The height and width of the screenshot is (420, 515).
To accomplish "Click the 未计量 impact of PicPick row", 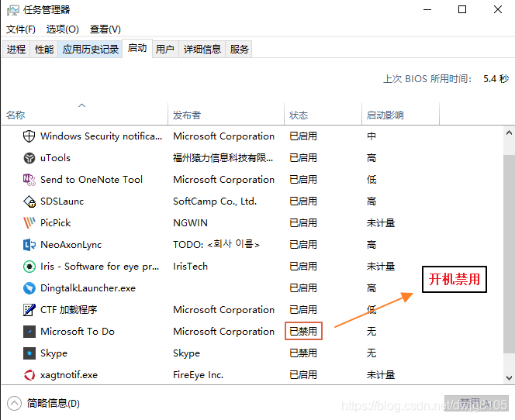I will pos(381,223).
